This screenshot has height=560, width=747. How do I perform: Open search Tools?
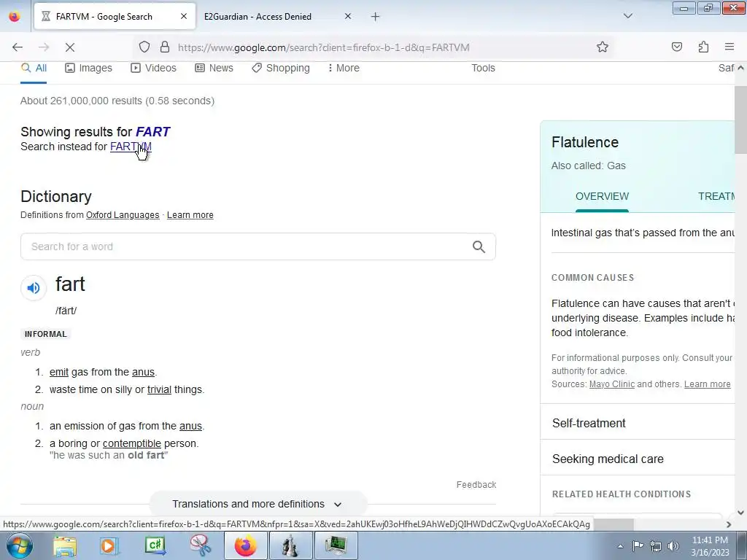pyautogui.click(x=483, y=68)
